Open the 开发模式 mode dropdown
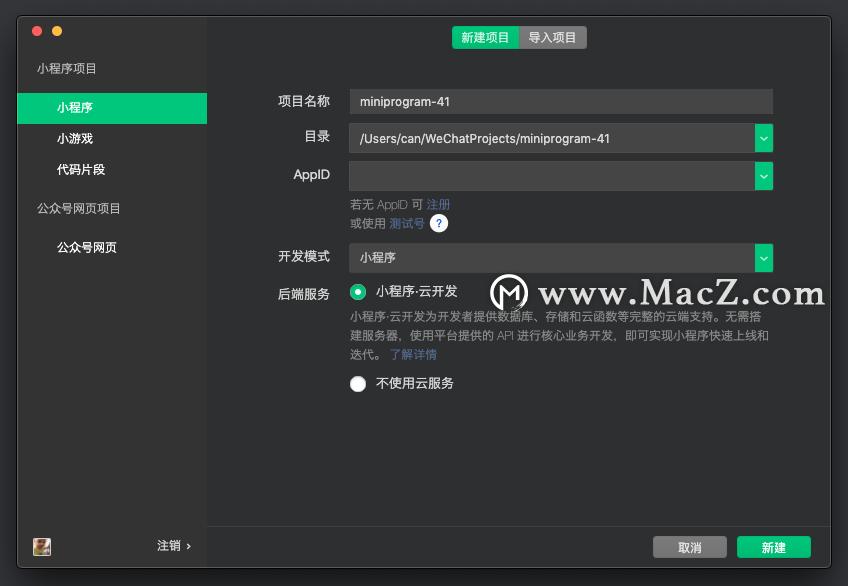848x586 pixels. (x=763, y=257)
